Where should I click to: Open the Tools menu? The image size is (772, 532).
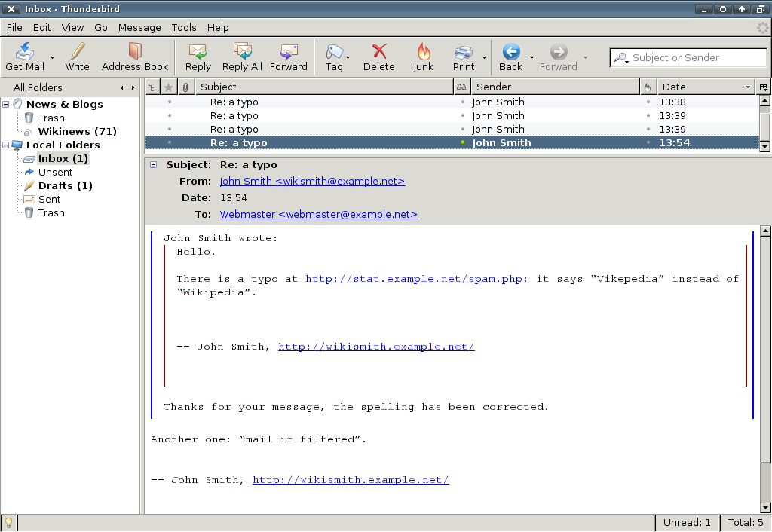(x=183, y=27)
